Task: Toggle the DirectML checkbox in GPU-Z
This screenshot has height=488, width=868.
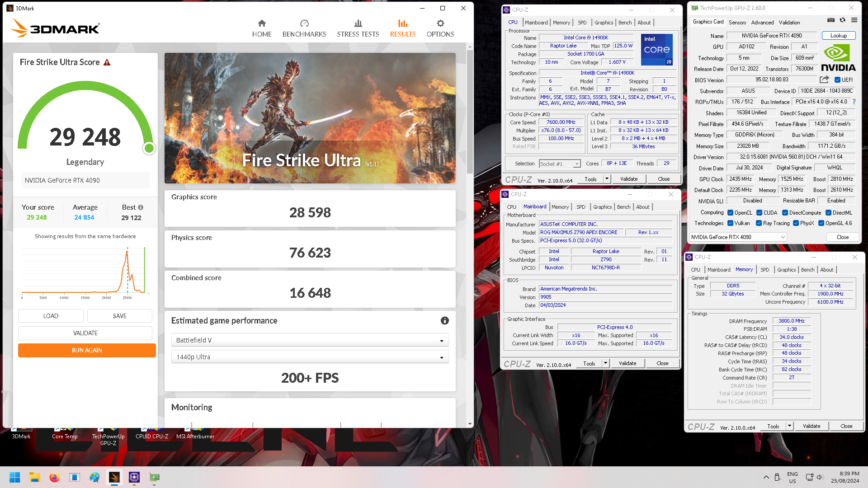Action: click(829, 213)
